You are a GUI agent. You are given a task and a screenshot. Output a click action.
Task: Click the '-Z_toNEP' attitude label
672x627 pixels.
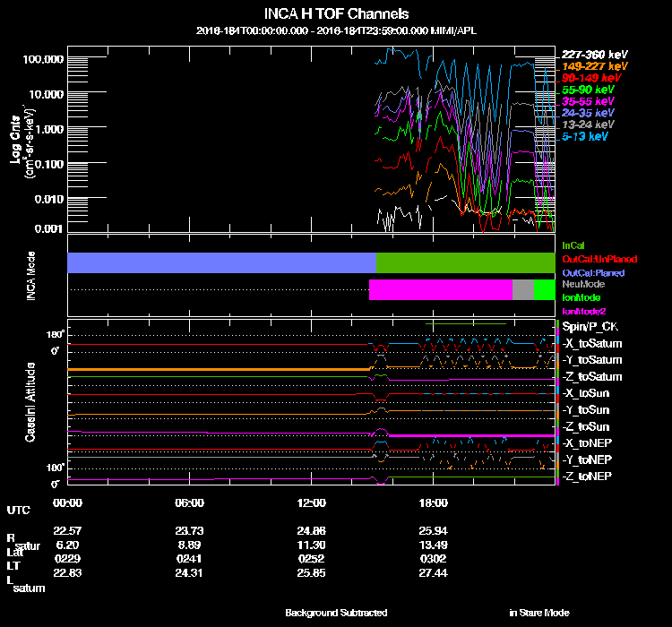[587, 477]
